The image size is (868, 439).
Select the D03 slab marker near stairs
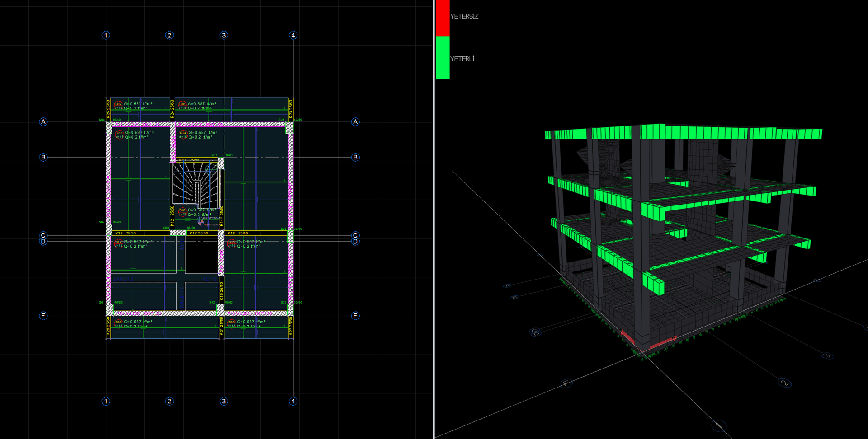click(182, 211)
